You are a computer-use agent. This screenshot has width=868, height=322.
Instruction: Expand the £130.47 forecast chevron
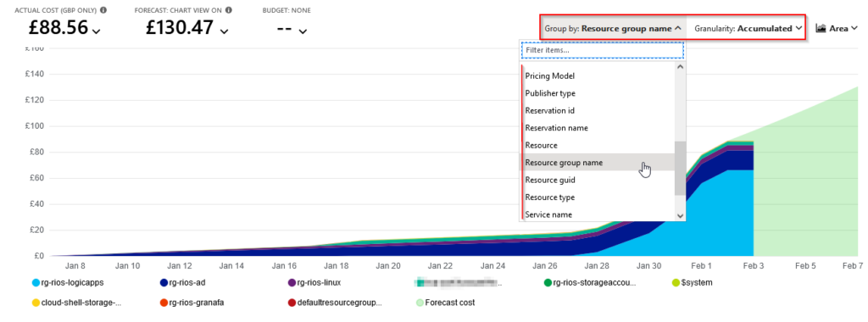(x=224, y=31)
